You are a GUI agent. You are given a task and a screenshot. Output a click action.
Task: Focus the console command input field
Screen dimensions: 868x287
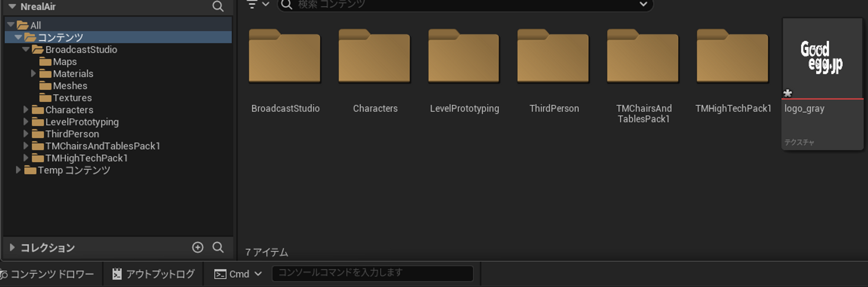coord(372,273)
